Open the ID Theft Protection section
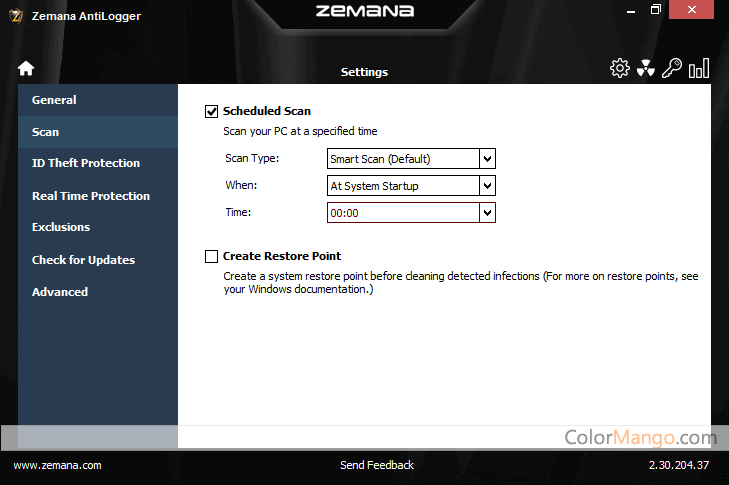 point(86,163)
